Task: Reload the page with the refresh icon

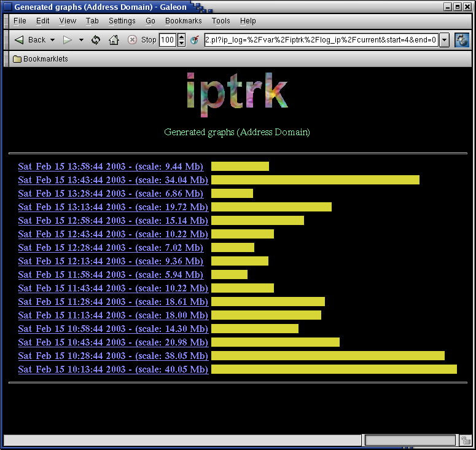Action: pyautogui.click(x=96, y=40)
